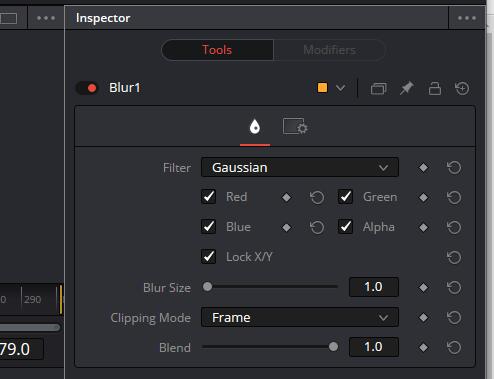Image resolution: width=494 pixels, height=379 pixels.
Task: Open the Blur1 Settings tab icon
Action: 295,127
